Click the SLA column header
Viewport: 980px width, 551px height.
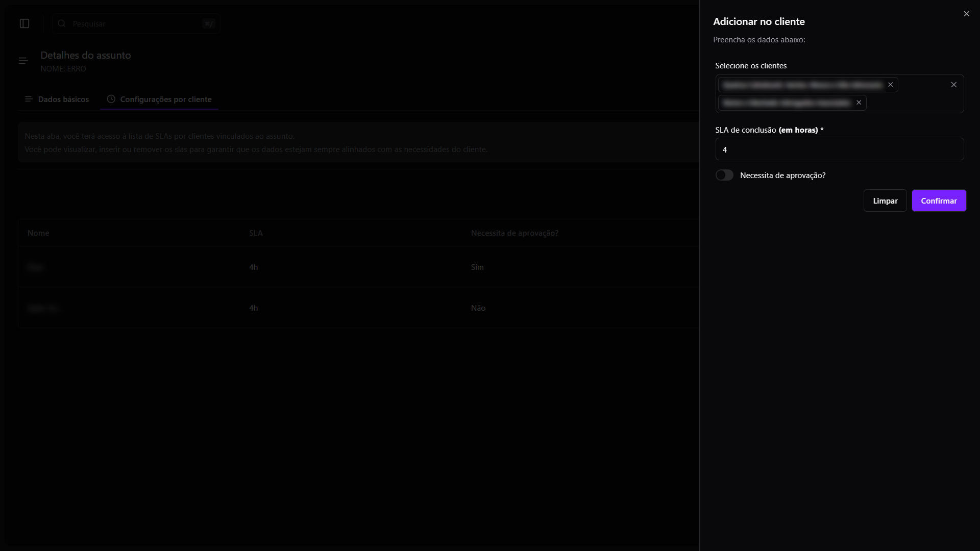click(256, 233)
